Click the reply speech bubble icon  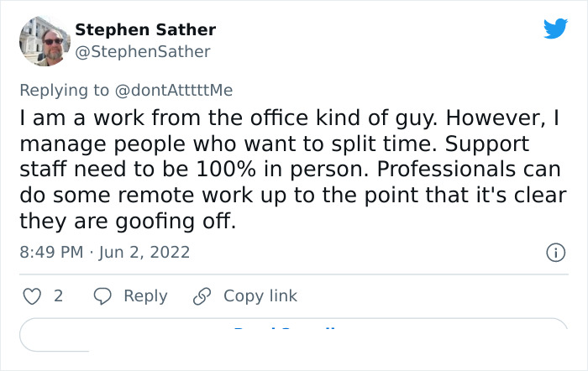(x=102, y=296)
